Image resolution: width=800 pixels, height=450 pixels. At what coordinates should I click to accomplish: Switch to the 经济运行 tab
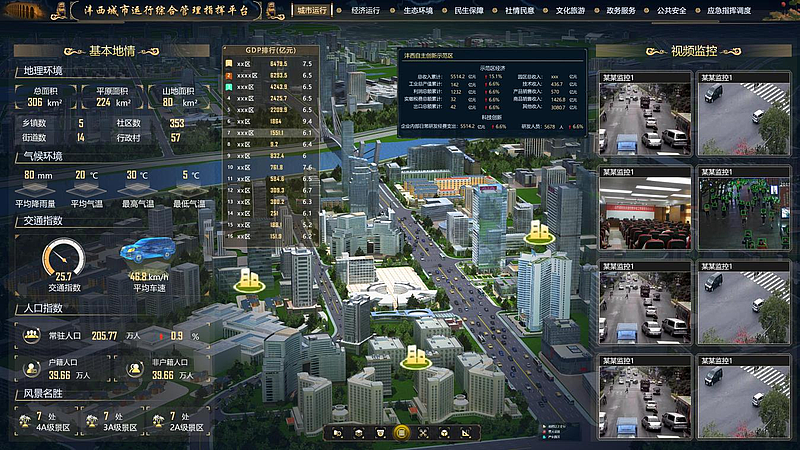365,10
